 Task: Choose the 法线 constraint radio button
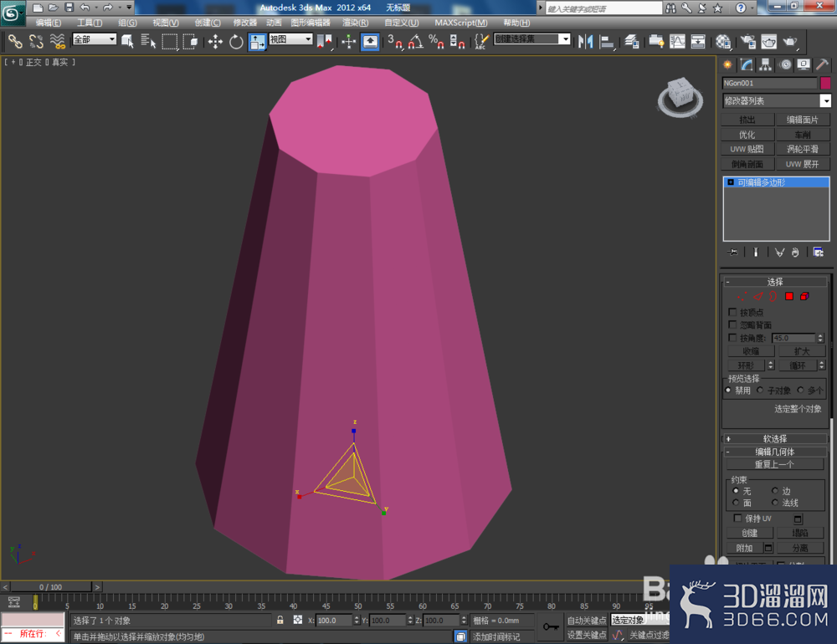point(774,503)
